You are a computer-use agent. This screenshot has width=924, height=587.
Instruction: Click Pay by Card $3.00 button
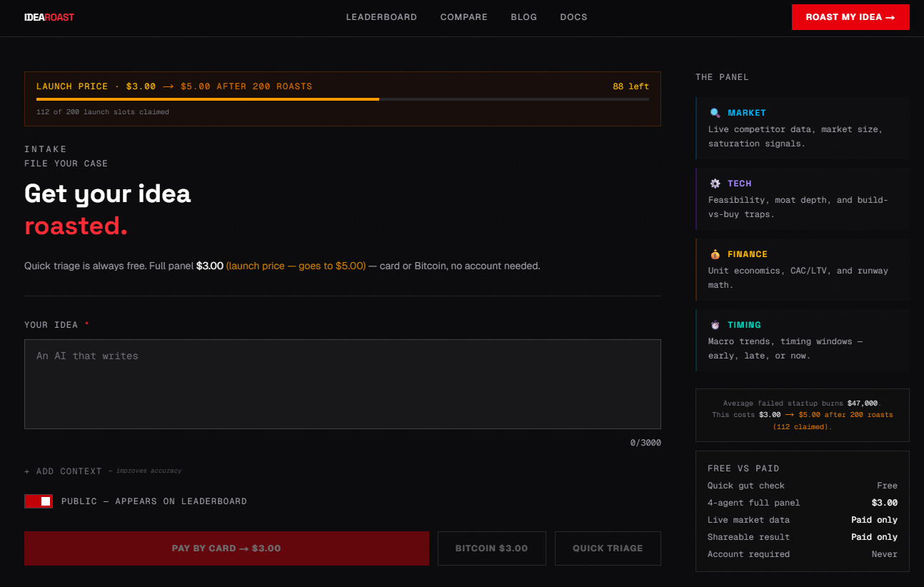pyautogui.click(x=226, y=548)
